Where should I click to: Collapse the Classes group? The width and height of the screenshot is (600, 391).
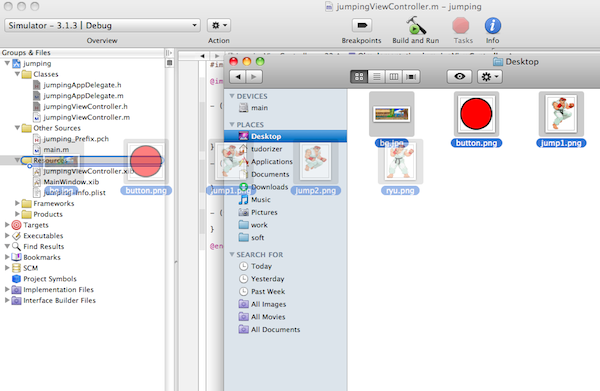tap(17, 74)
